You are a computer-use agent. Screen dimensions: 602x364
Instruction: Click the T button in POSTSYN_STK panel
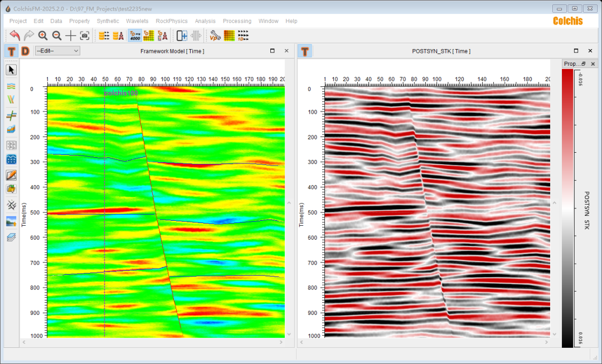[305, 51]
